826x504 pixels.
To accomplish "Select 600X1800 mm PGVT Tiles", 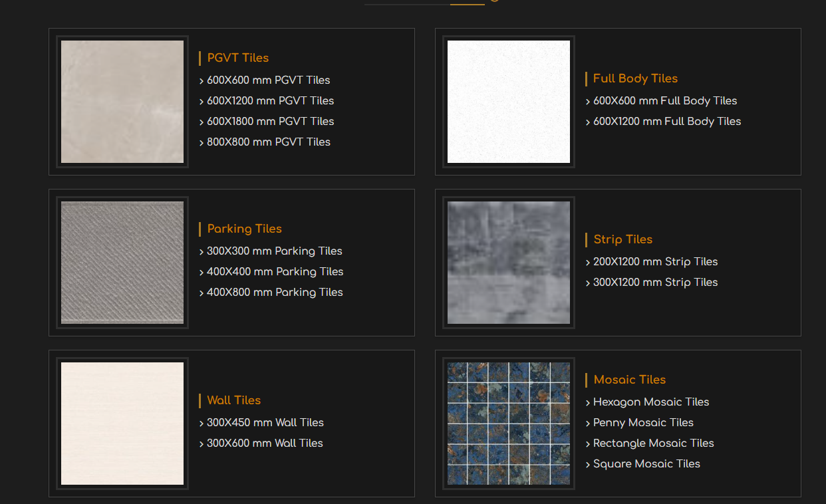I will pyautogui.click(x=270, y=122).
